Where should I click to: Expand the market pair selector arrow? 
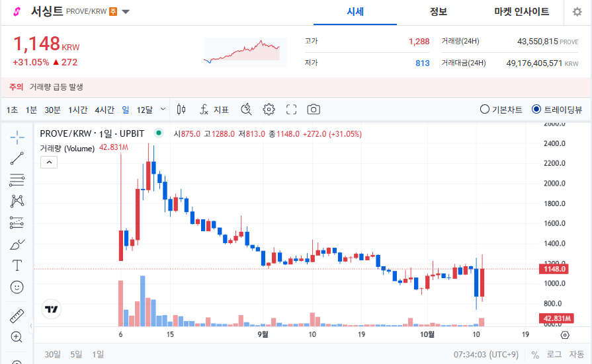point(126,12)
